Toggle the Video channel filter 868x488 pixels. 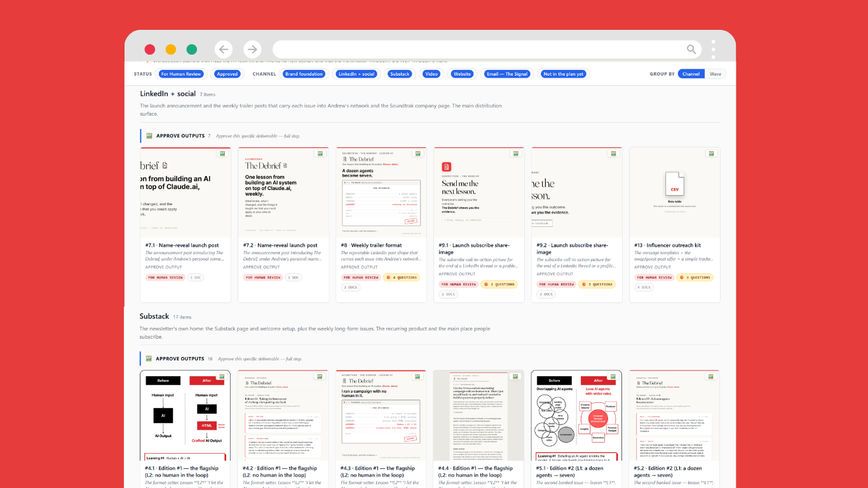431,74
